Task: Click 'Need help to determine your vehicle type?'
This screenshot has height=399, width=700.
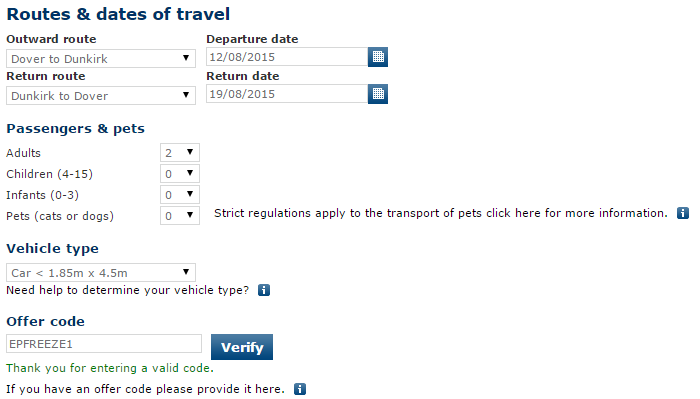Action: 128,291
